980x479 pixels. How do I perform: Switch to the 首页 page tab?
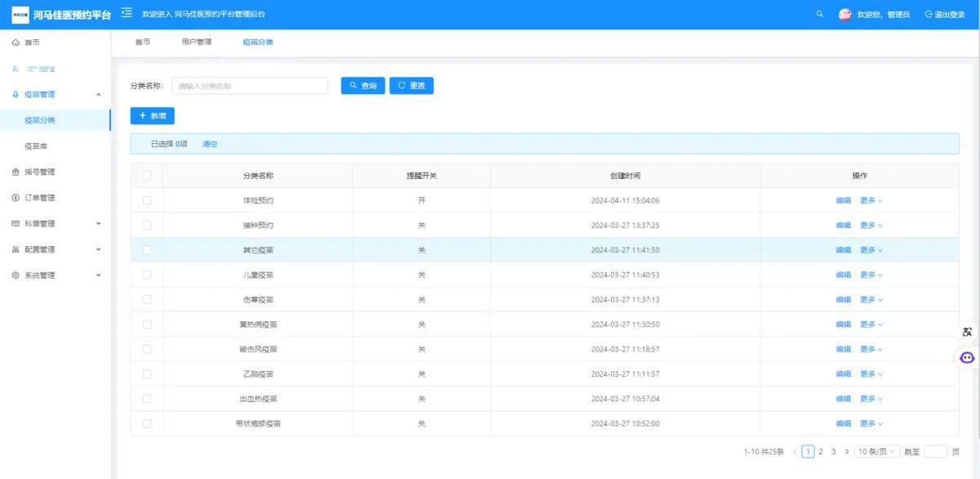pyautogui.click(x=142, y=43)
